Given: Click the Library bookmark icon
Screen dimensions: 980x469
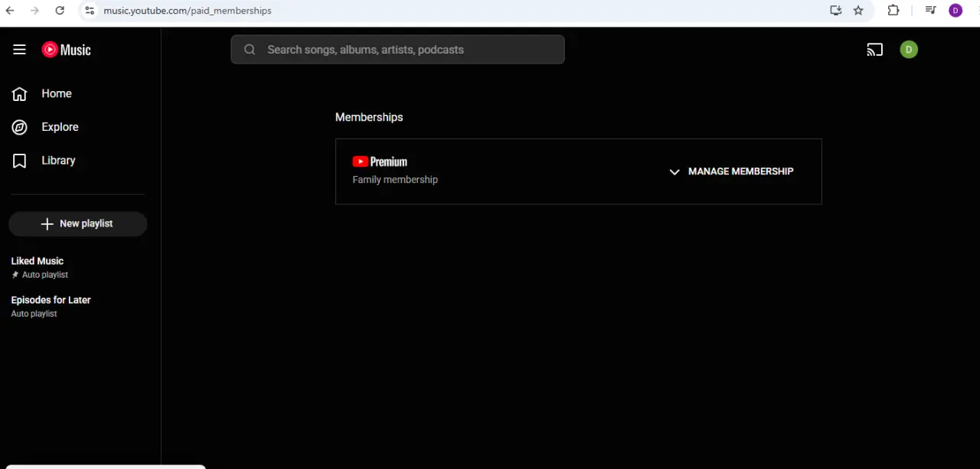Looking at the screenshot, I should 19,161.
